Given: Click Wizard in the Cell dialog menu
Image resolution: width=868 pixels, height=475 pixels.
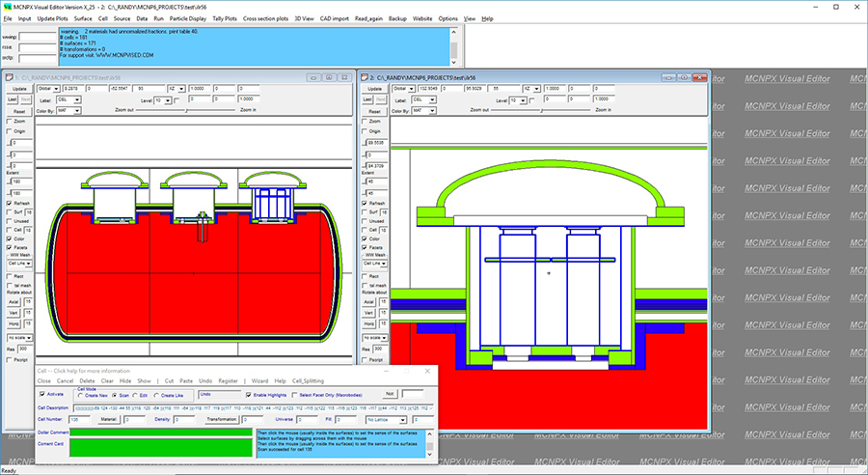Looking at the screenshot, I should click(259, 380).
